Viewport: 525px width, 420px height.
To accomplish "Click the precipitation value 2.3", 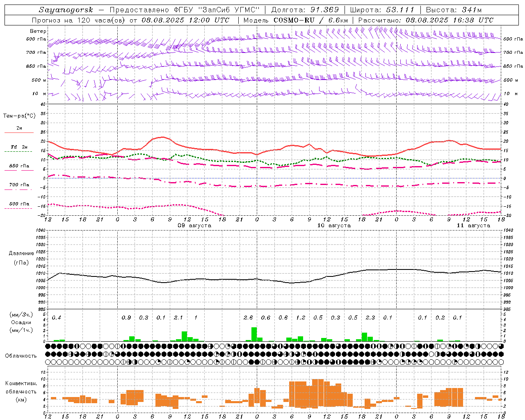I will click(370, 318).
